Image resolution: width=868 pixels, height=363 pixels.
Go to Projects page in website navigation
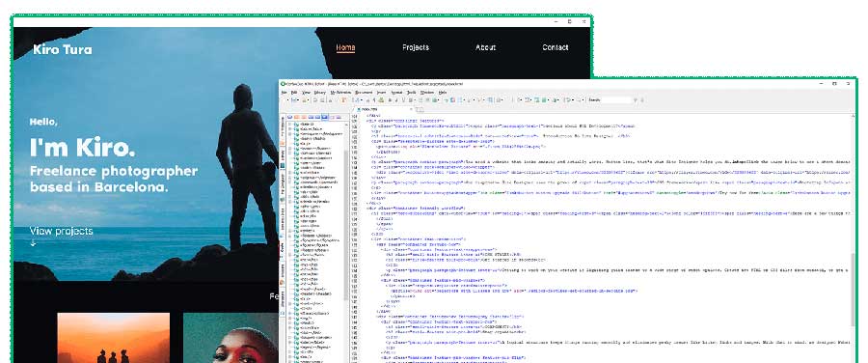click(416, 47)
